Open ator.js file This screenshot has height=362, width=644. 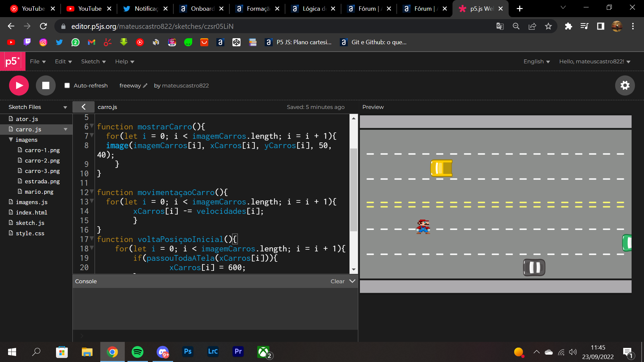pos(27,119)
